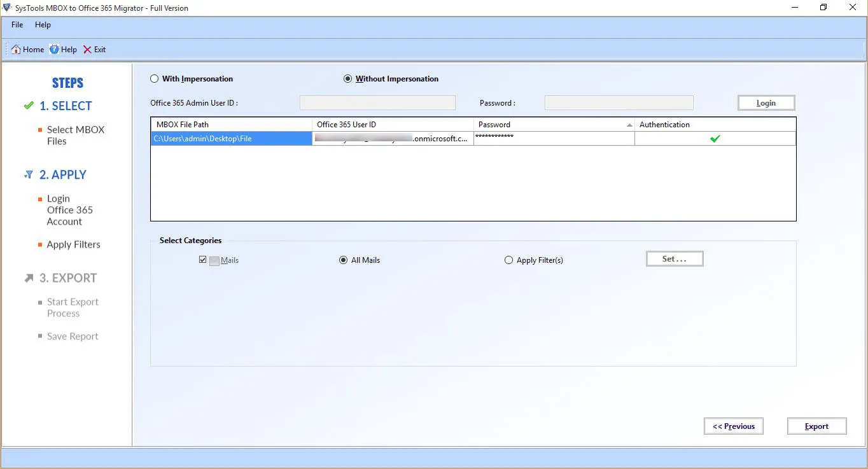Choose the Apply Filter(s) radio button
Screen dimensions: 868x469
point(508,260)
